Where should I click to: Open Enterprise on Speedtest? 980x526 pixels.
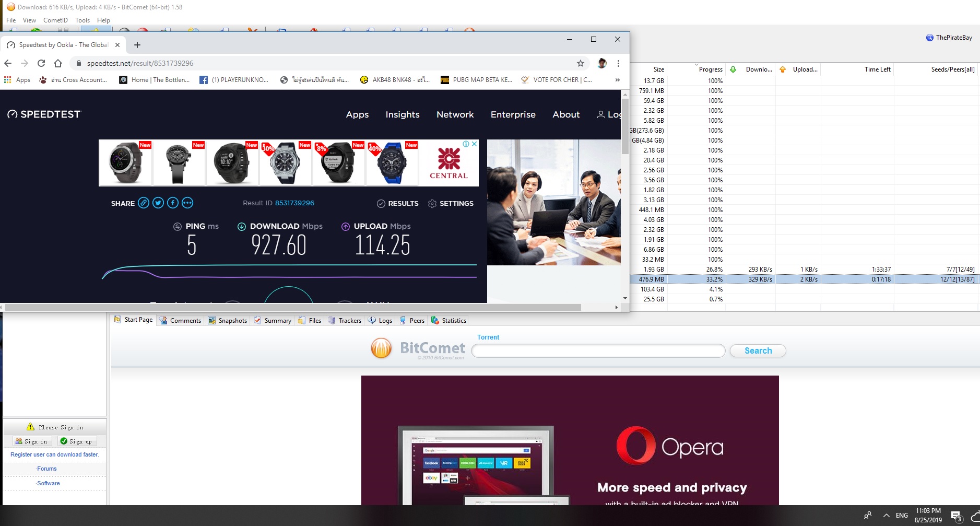[x=513, y=114]
